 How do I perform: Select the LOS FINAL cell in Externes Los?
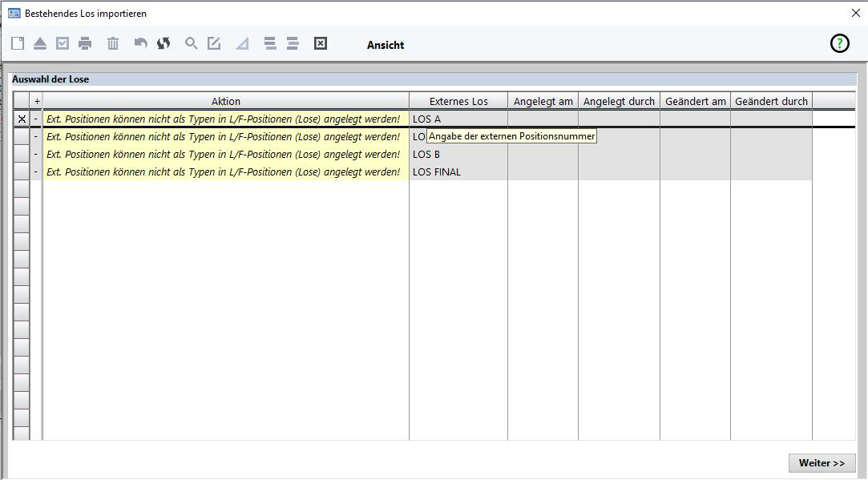pyautogui.click(x=458, y=171)
